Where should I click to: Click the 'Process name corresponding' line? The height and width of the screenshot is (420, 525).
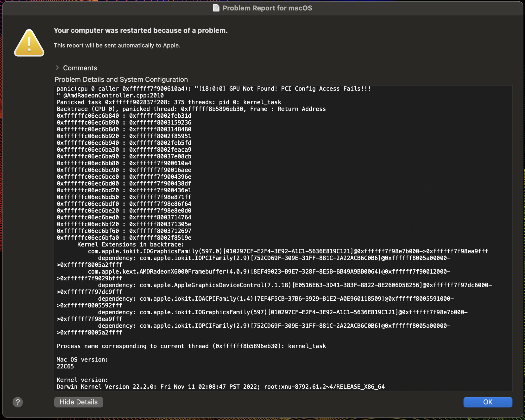pos(191,346)
